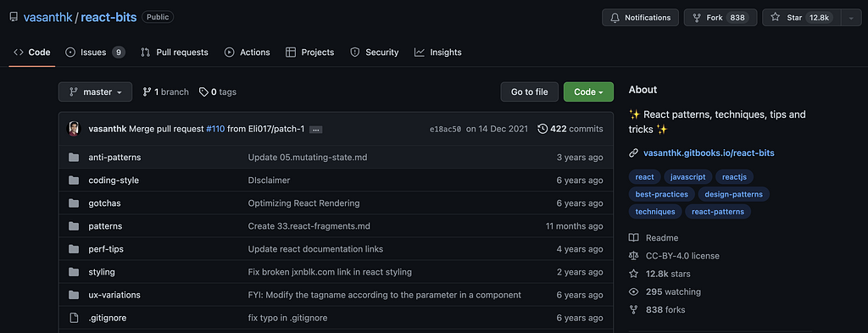Open vasanthk.gitbooks.io/react-bits link

(x=709, y=153)
